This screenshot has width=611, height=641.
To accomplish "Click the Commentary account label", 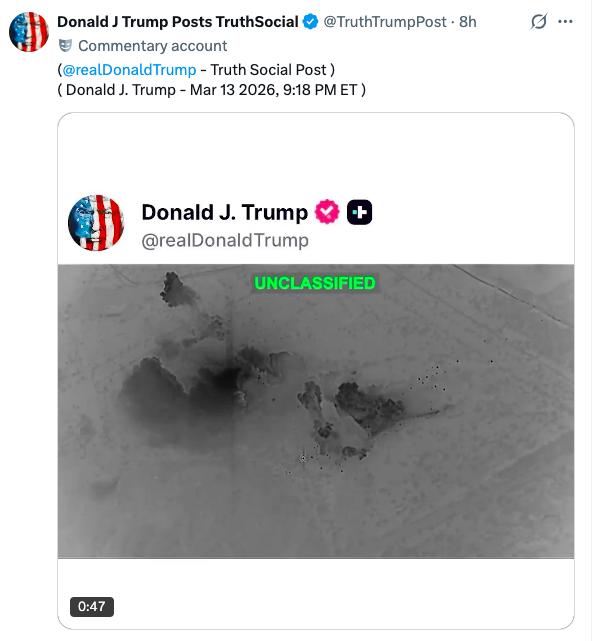I will pos(152,45).
